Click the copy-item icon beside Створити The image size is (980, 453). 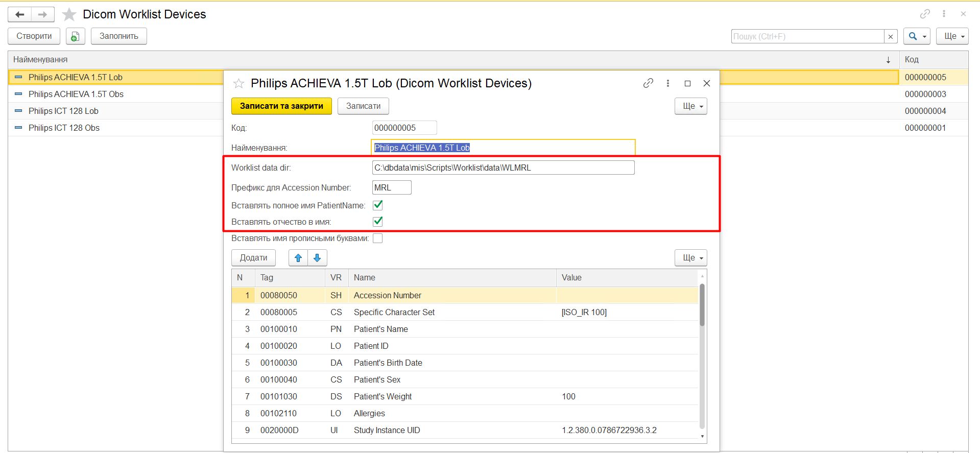pos(75,36)
